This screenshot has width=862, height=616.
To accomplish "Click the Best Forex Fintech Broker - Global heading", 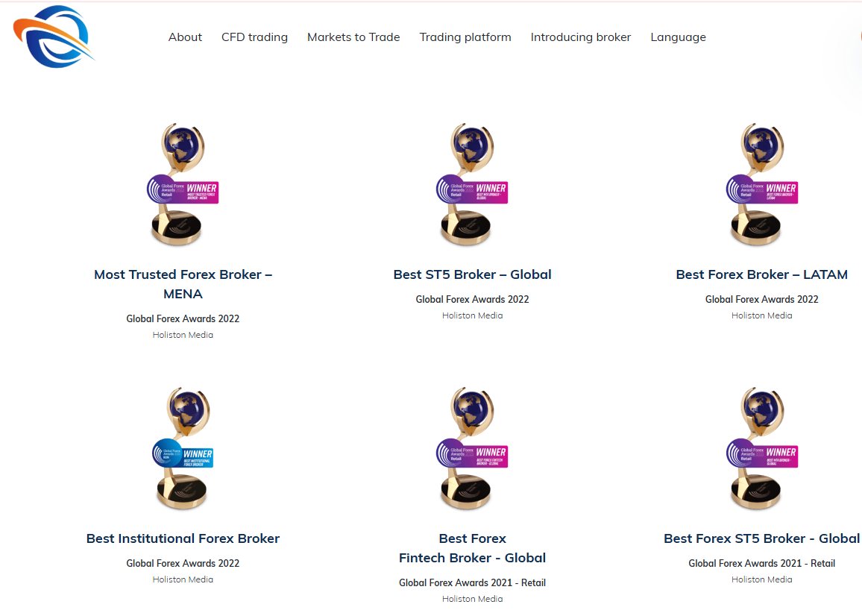I will [472, 548].
